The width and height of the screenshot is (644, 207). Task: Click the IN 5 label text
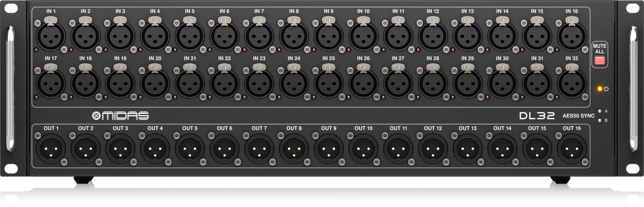click(190, 11)
